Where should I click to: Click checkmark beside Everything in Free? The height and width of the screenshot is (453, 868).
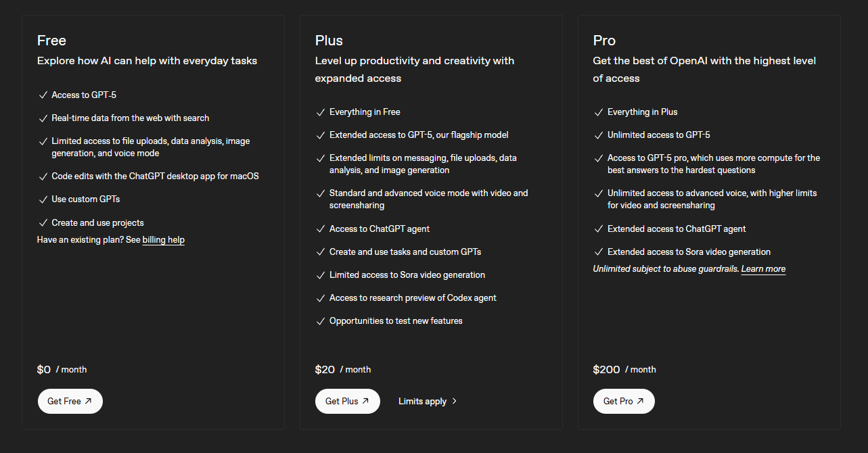321,112
